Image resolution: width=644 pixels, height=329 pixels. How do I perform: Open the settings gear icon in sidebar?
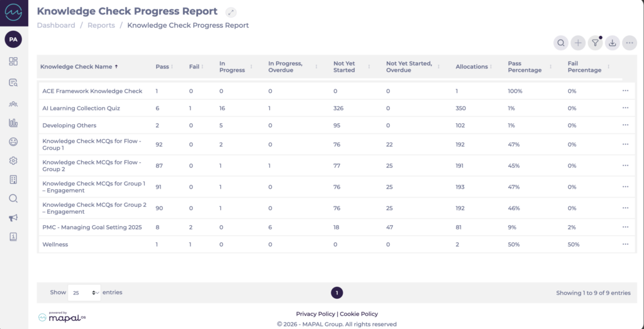point(13,161)
